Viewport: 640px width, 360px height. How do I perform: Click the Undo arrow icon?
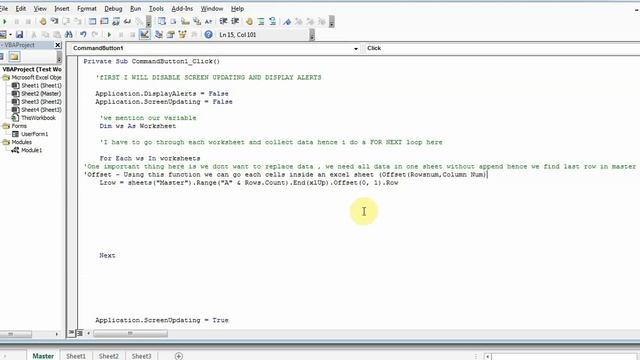point(83,35)
